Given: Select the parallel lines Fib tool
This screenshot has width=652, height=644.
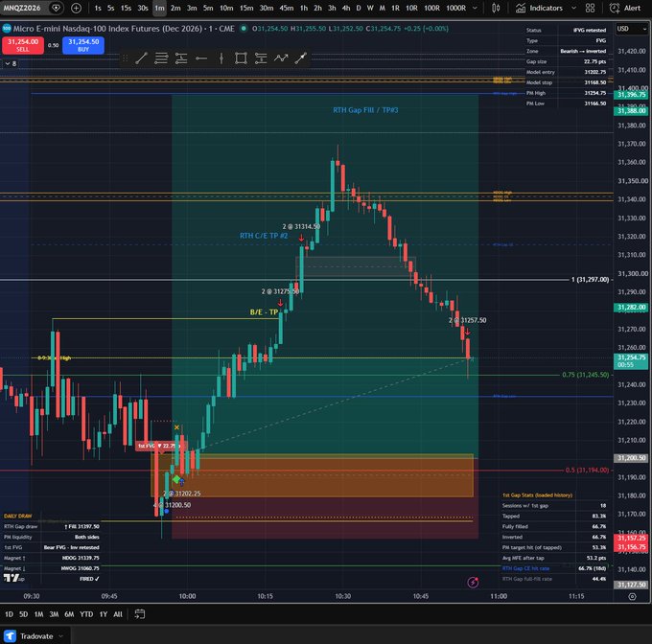Looking at the screenshot, I should (x=161, y=58).
